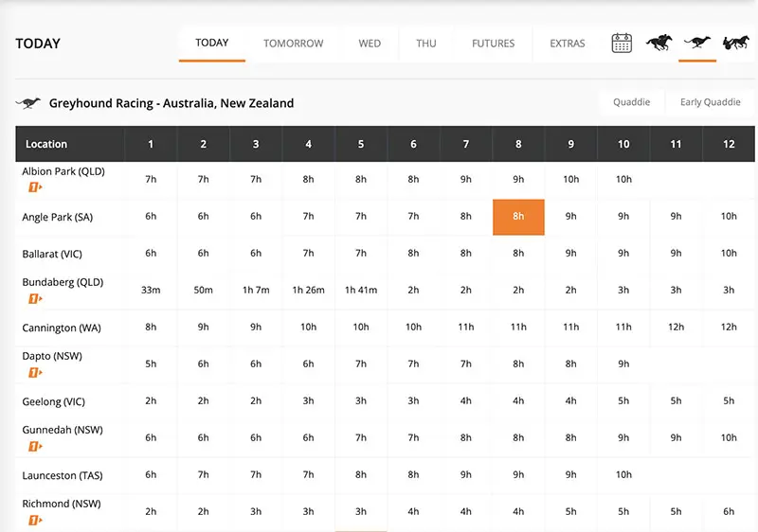
Task: Select Dapto race 10 cell
Action: tap(623, 364)
